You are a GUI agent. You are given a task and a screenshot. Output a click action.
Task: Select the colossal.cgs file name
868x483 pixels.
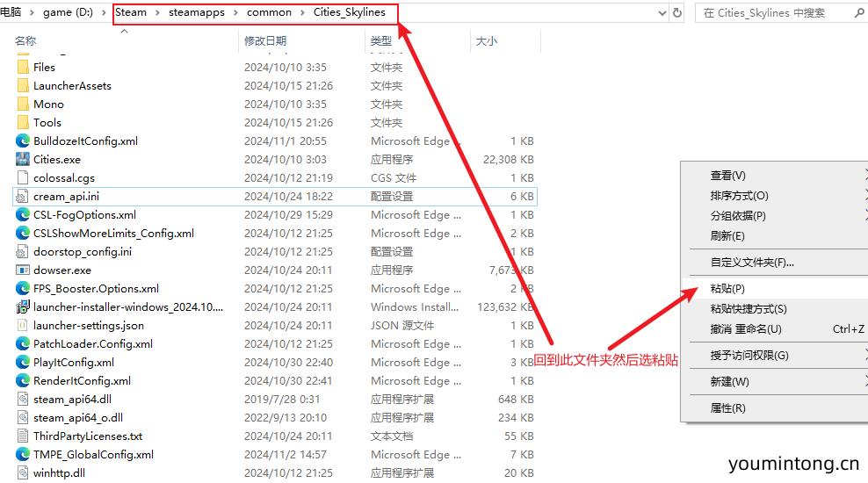tap(64, 178)
